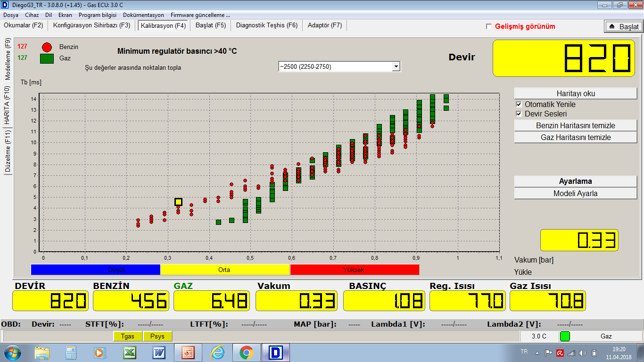Click Benzin Haritasını temizle button
Screen dimensions: 644x362
coord(576,125)
